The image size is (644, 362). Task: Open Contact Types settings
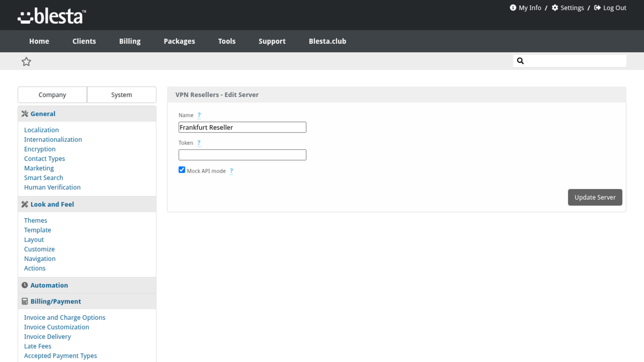point(45,159)
